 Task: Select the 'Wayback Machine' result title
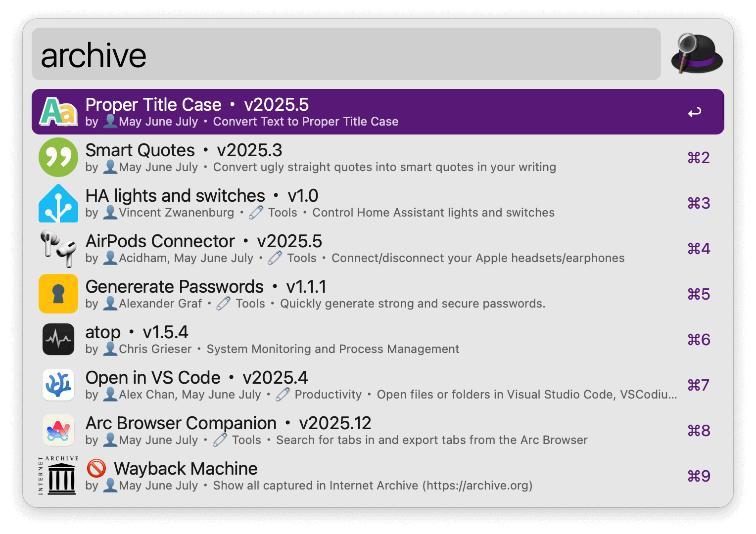click(186, 469)
